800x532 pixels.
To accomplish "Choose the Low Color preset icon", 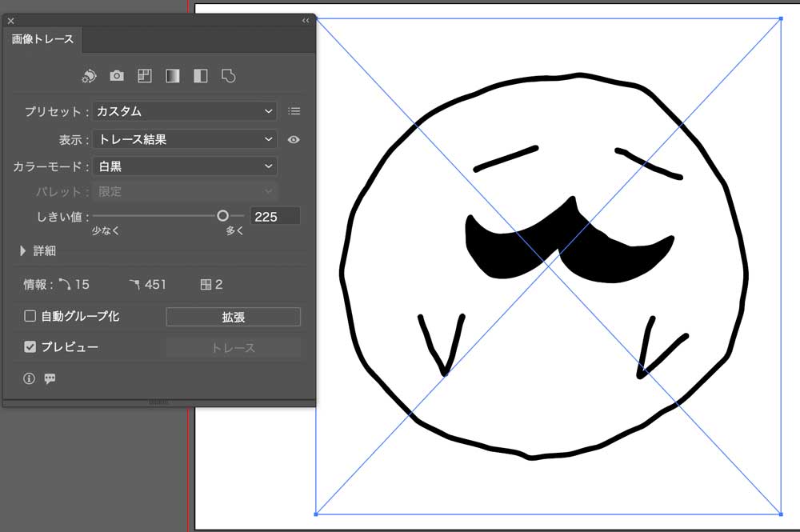I will tap(144, 76).
